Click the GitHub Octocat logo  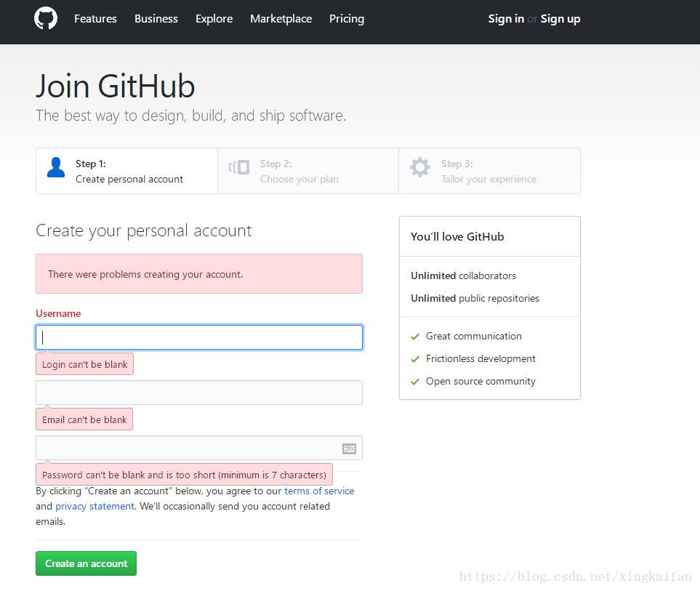45,18
